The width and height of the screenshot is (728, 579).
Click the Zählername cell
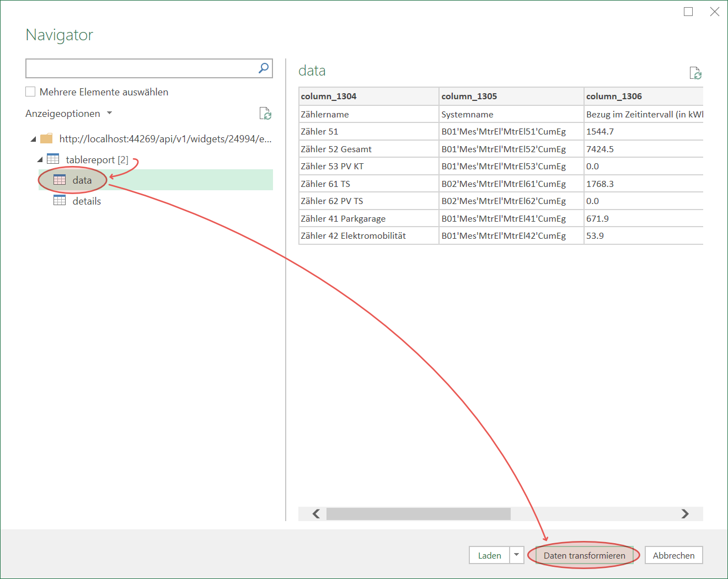(368, 114)
